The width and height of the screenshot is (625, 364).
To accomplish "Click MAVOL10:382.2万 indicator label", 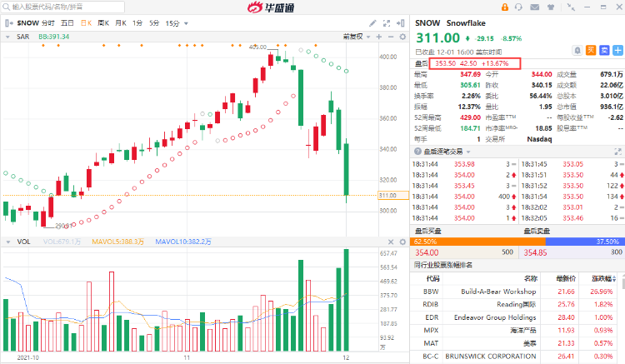I will [x=183, y=242].
